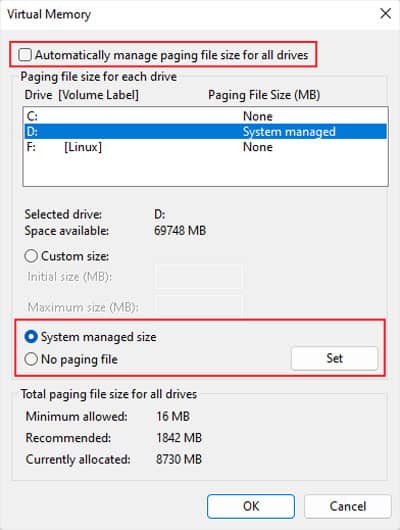400x530 pixels.
Task: Choose the Custom size radio option
Action: pos(31,256)
